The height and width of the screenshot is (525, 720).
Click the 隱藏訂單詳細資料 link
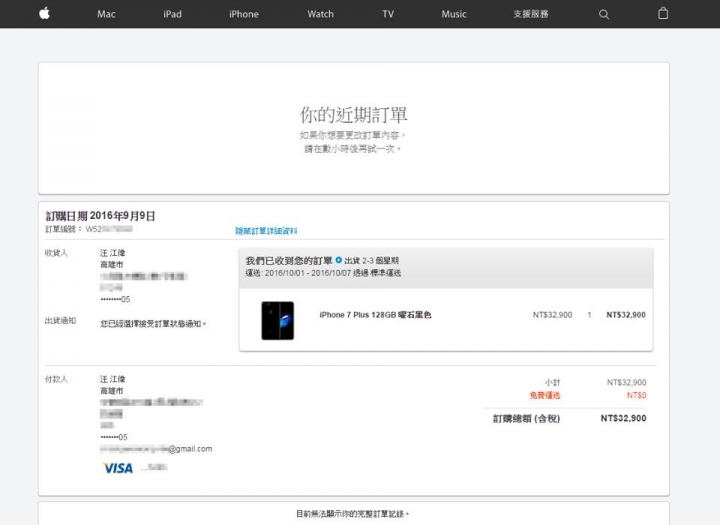[x=266, y=231]
